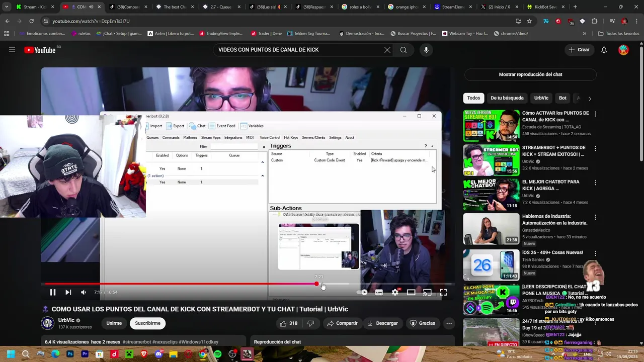The height and width of the screenshot is (362, 644).
Task: Open Windows Start menu
Action: pos(11,354)
